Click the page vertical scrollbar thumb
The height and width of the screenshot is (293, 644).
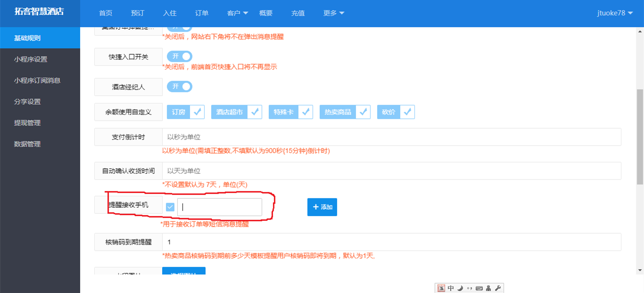pos(640,137)
